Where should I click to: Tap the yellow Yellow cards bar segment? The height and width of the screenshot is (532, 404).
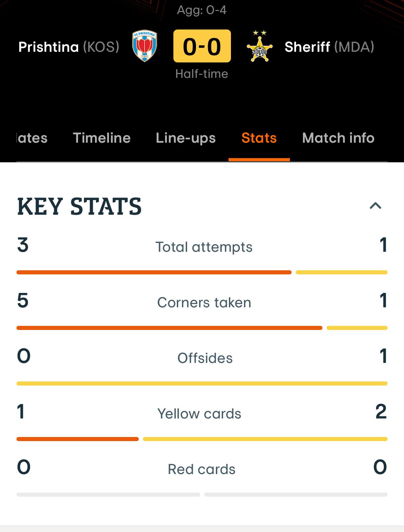[265, 439]
